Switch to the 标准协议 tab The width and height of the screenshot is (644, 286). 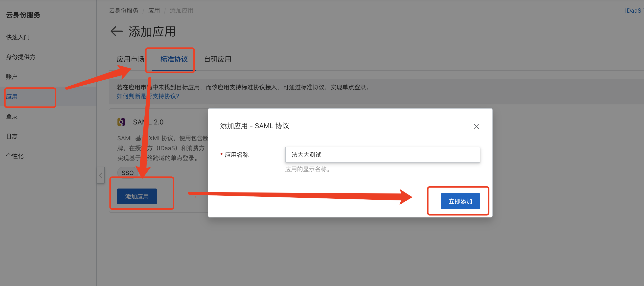tap(174, 59)
